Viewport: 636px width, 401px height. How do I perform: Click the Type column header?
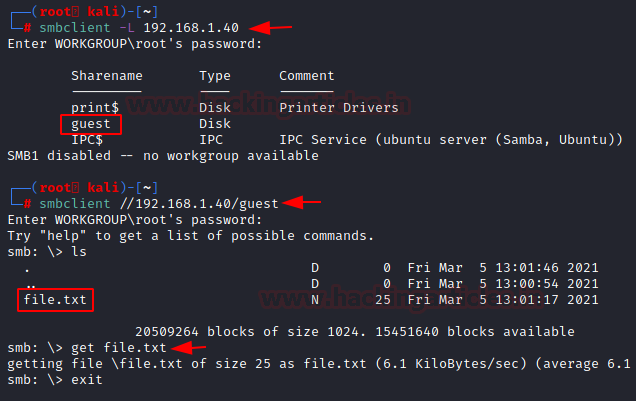(x=215, y=76)
